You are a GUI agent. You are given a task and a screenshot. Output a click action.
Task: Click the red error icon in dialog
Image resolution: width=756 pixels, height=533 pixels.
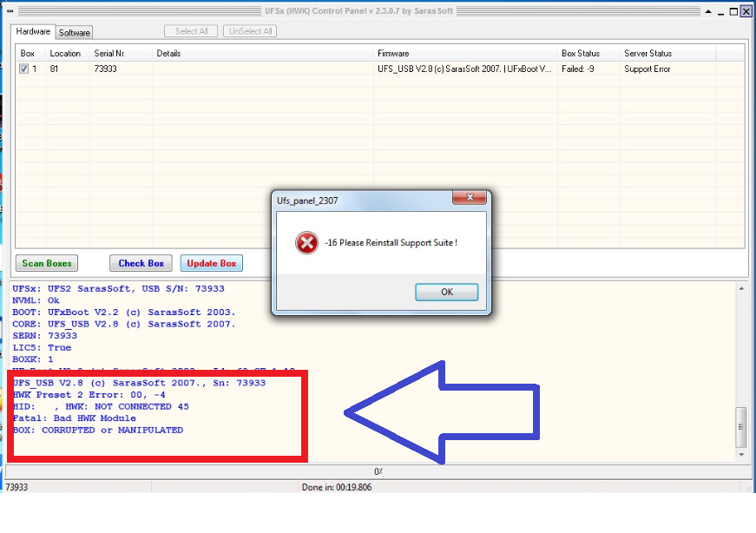click(x=306, y=242)
